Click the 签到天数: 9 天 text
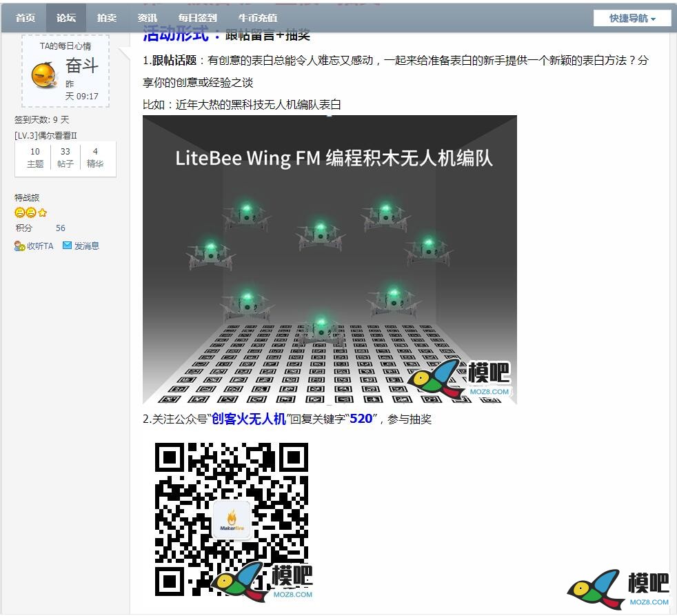This screenshot has width=677, height=616. 41,119
